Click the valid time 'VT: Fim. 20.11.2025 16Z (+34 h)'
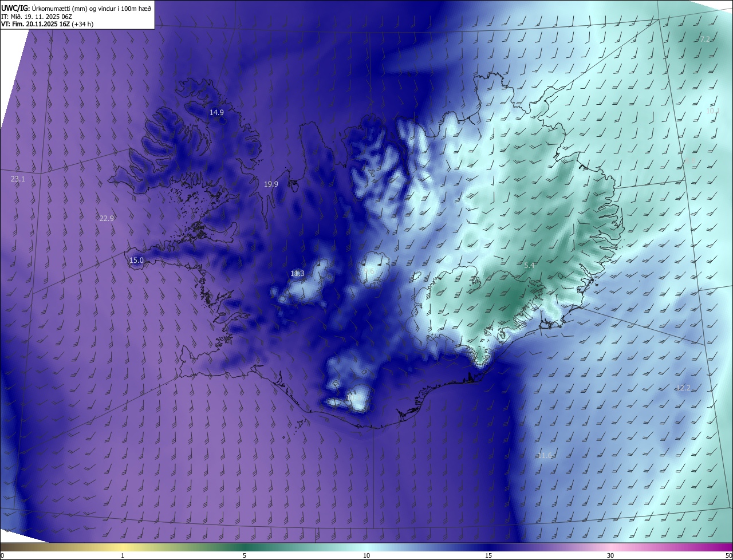The height and width of the screenshot is (560, 733). pos(47,24)
